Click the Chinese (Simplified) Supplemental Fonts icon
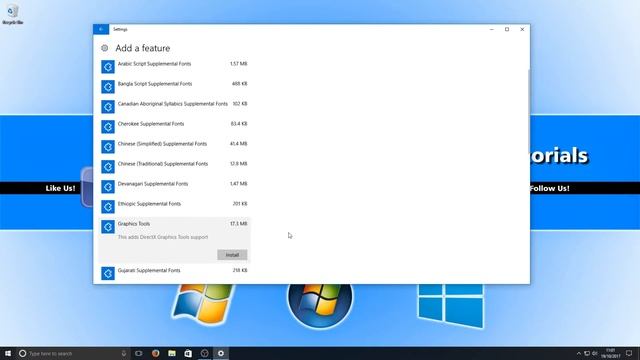 click(x=108, y=147)
